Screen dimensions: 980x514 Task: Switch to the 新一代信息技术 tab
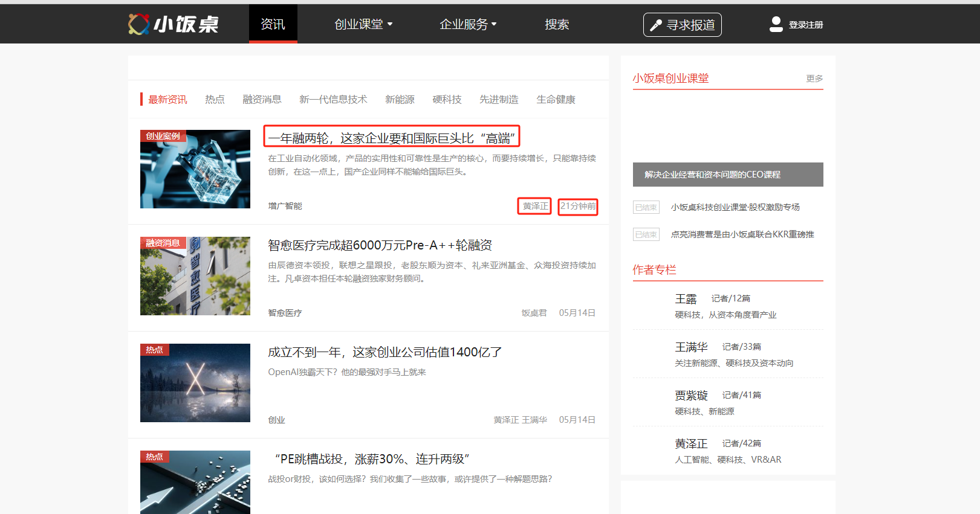point(333,99)
